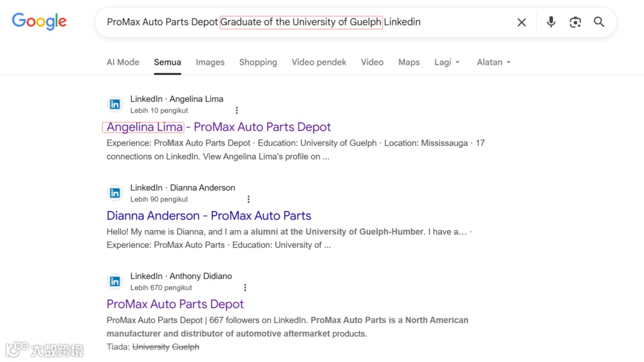
Task: Switch to the AI Mode tab
Action: pos(123,62)
